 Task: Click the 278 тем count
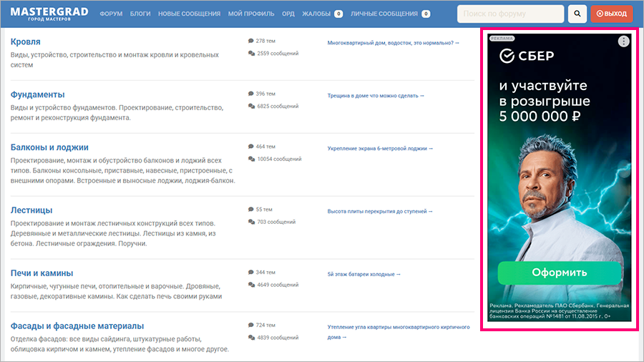pyautogui.click(x=265, y=41)
